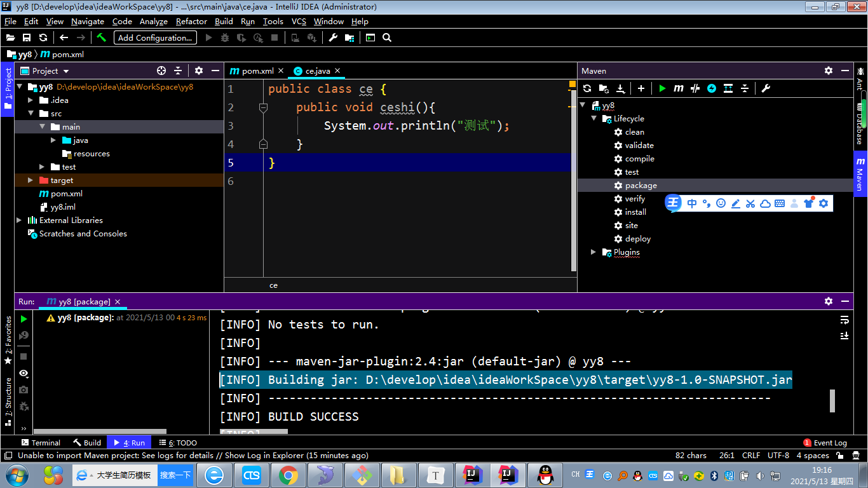Open Project panel gear settings
The width and height of the screenshot is (868, 488).
[x=199, y=71]
